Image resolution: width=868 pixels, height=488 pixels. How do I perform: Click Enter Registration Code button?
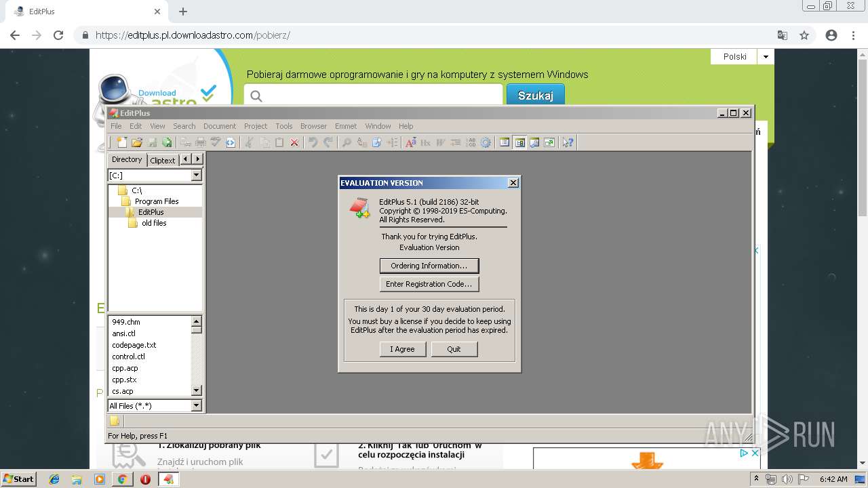[x=429, y=284]
